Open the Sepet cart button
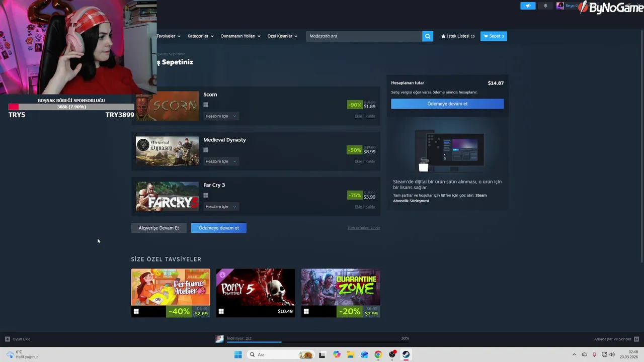Viewport: 644px width, 362px height. [494, 36]
